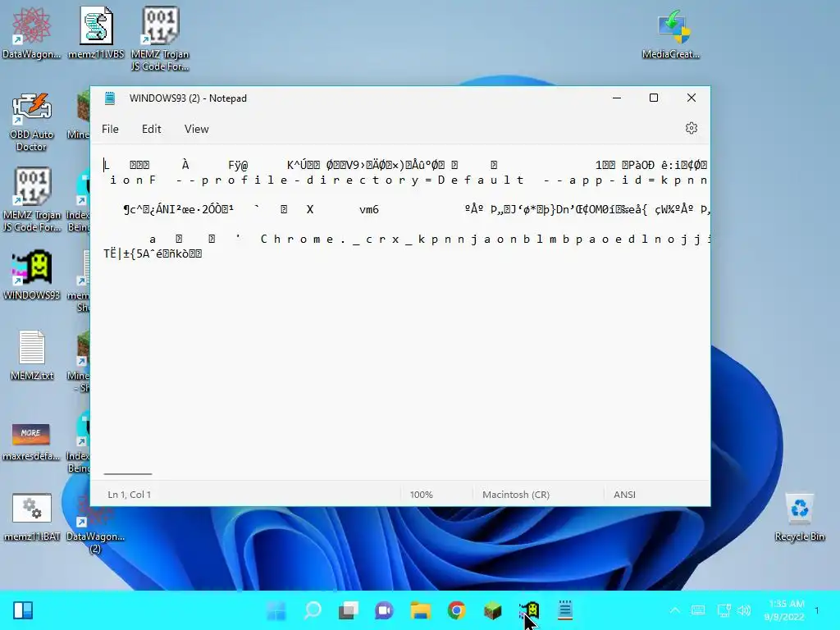This screenshot has height=630, width=840.
Task: Open Task View from taskbar
Action: (x=348, y=610)
